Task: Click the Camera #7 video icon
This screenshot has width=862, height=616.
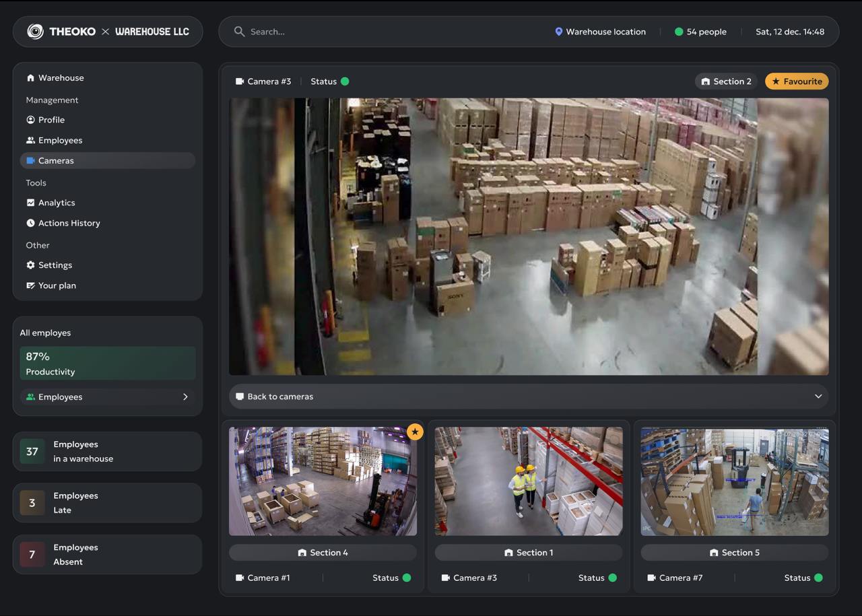Action: coord(651,578)
